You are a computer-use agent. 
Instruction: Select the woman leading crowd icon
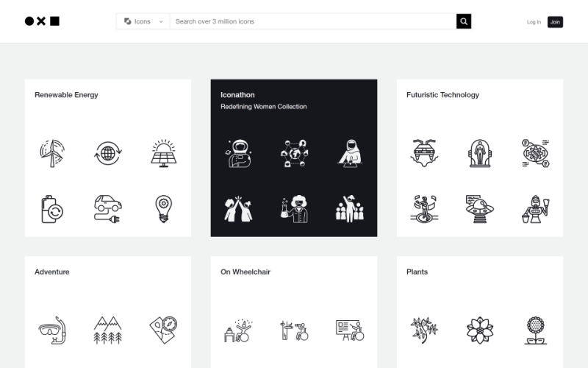click(350, 209)
